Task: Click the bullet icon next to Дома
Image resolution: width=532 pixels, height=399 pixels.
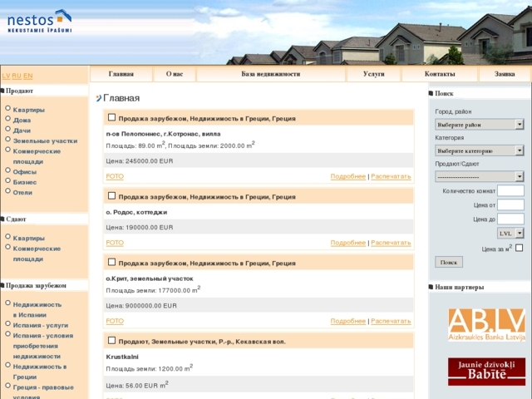Action: pos(8,119)
